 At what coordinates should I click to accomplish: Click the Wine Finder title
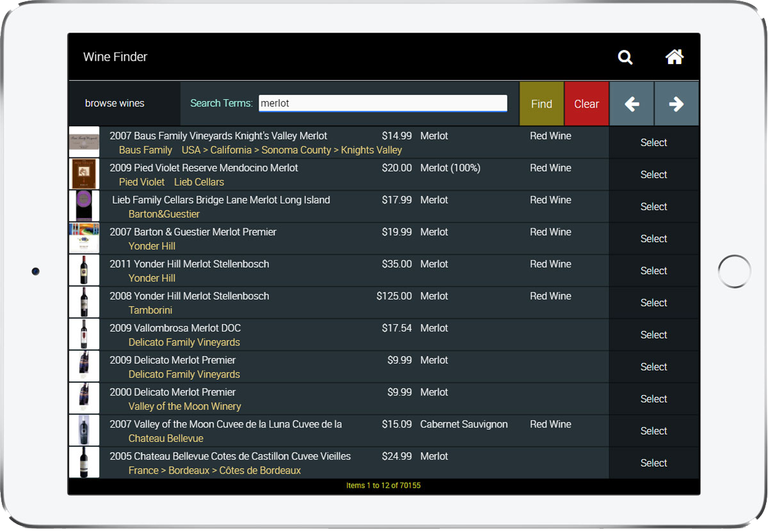click(x=115, y=57)
